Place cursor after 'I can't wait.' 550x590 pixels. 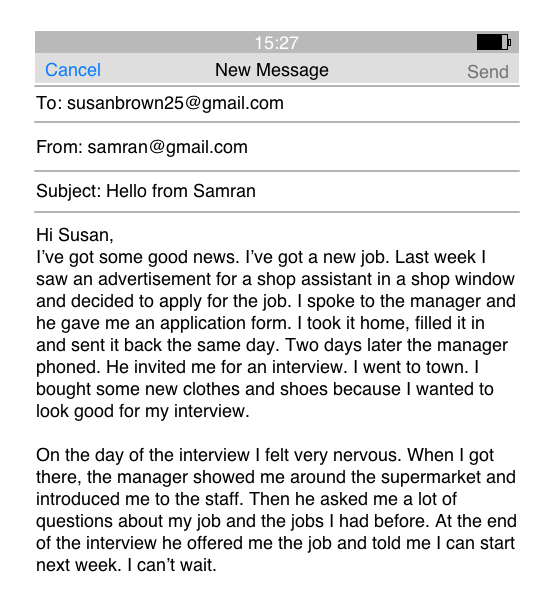tap(217, 565)
